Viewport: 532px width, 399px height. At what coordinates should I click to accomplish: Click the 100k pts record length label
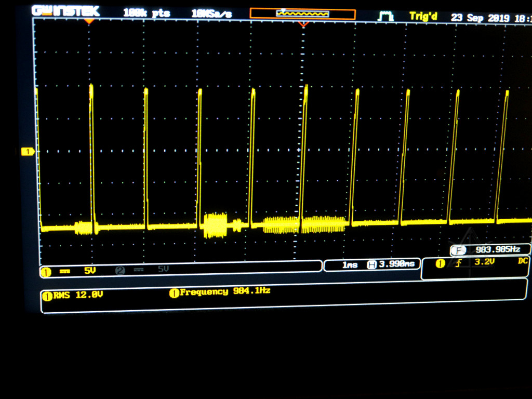coord(147,14)
